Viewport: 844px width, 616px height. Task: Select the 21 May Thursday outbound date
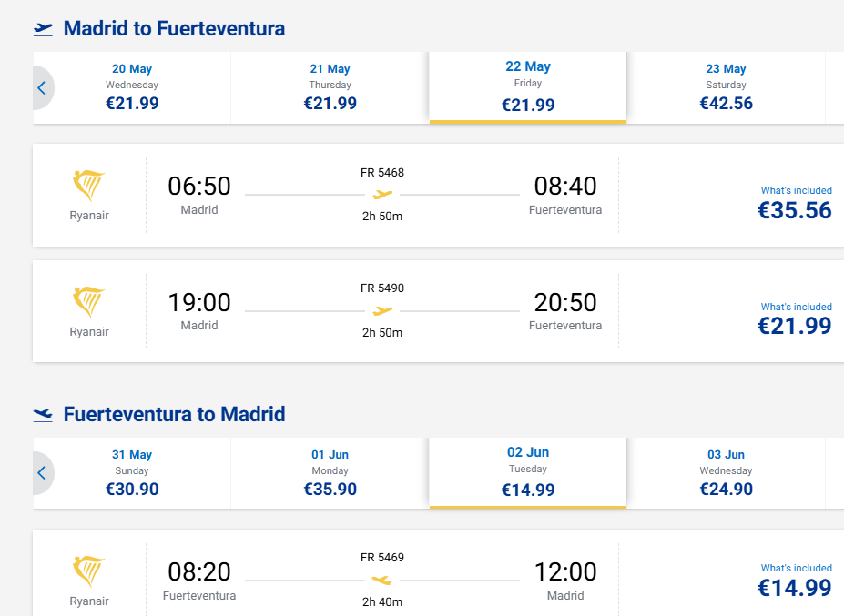click(330, 87)
